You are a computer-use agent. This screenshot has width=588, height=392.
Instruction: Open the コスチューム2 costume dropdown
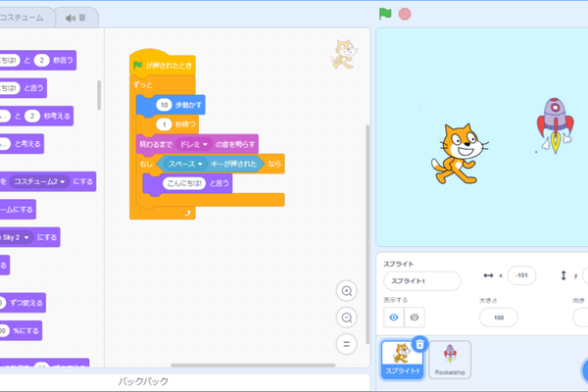pos(40,181)
